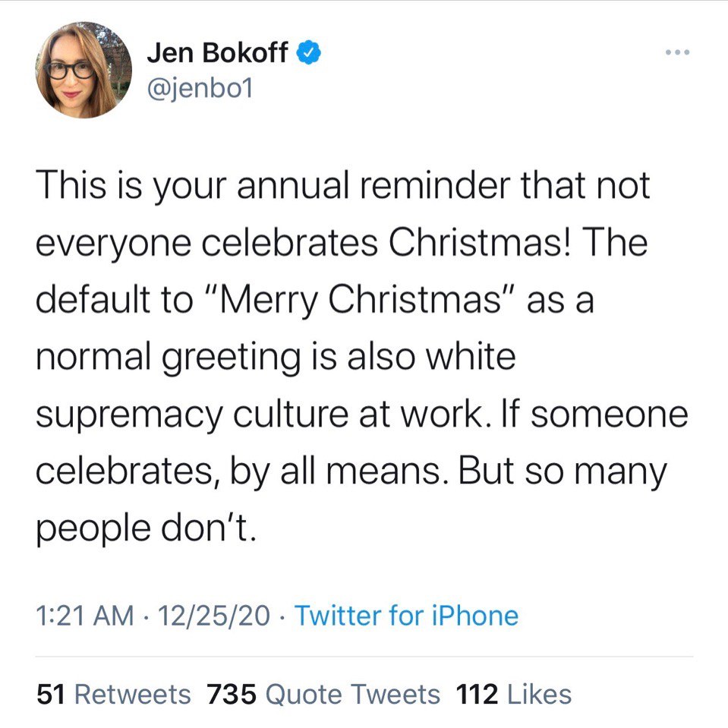Click the 735 quote count number

click(232, 694)
